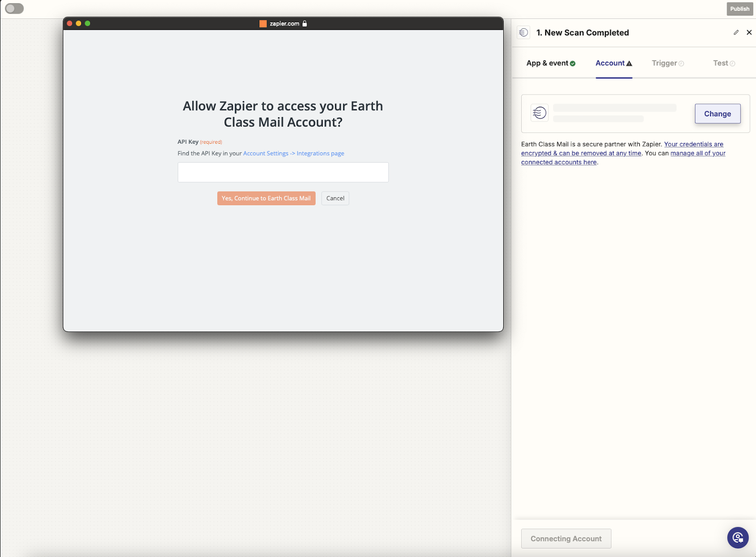Toggle the Zap on/off switch
Viewport: 756px width, 557px height.
14,9
